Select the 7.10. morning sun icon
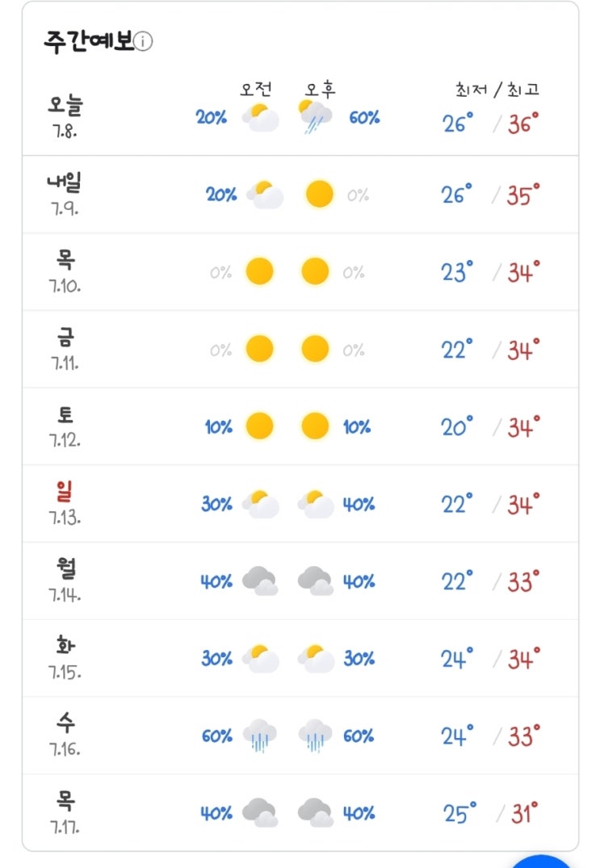Screen dimensions: 600x868 click(259, 271)
